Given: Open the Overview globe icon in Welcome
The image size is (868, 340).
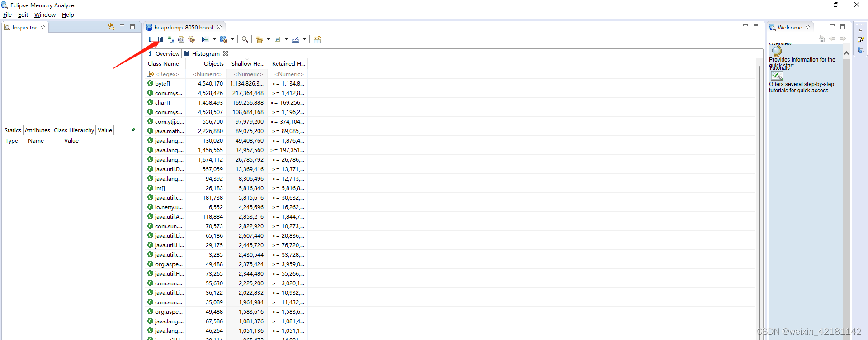Looking at the screenshot, I should (x=777, y=51).
